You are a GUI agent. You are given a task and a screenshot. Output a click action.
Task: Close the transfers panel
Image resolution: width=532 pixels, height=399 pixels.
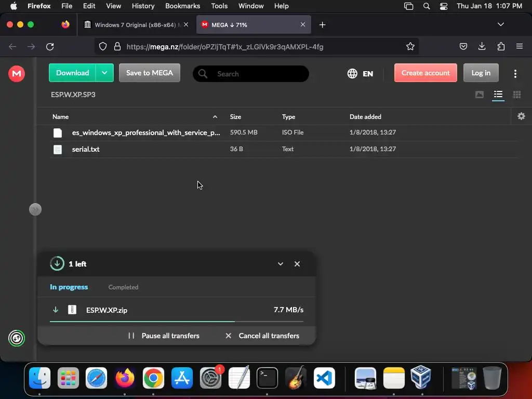[297, 263]
